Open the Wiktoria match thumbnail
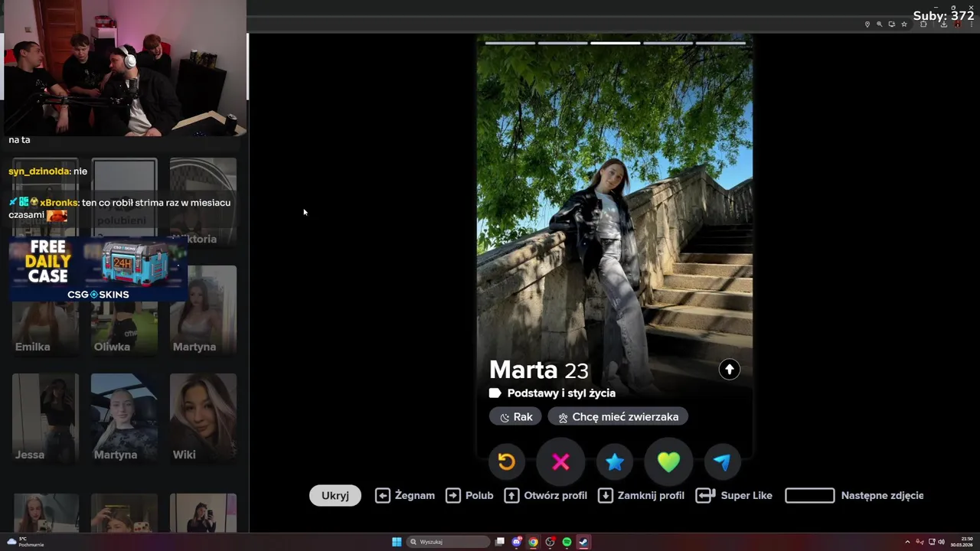The height and width of the screenshot is (551, 980). coord(203,203)
